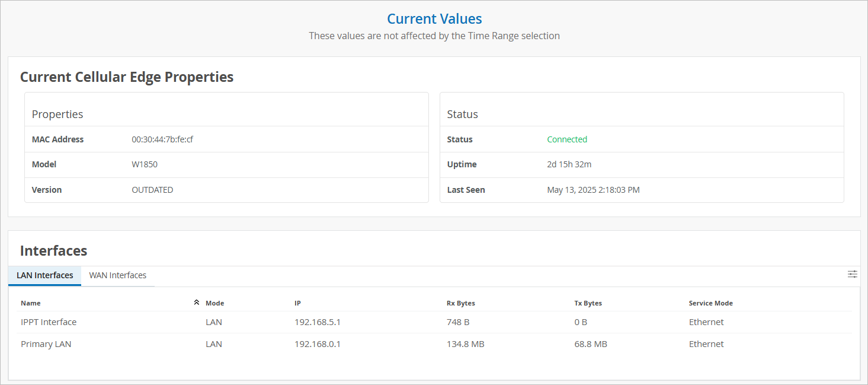868x385 pixels.
Task: Click the IP address 192.168.0.1
Action: [x=318, y=344]
